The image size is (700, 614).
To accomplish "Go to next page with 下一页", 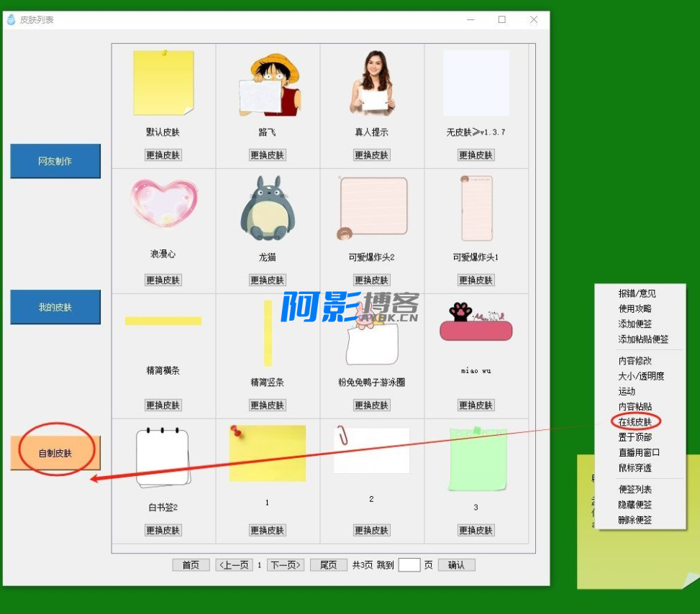I will pyautogui.click(x=286, y=565).
